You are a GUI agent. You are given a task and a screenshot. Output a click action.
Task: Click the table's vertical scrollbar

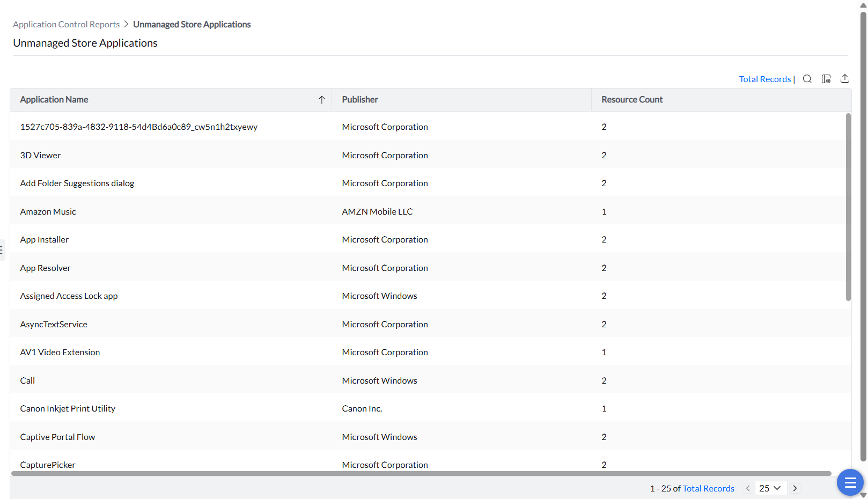point(848,207)
